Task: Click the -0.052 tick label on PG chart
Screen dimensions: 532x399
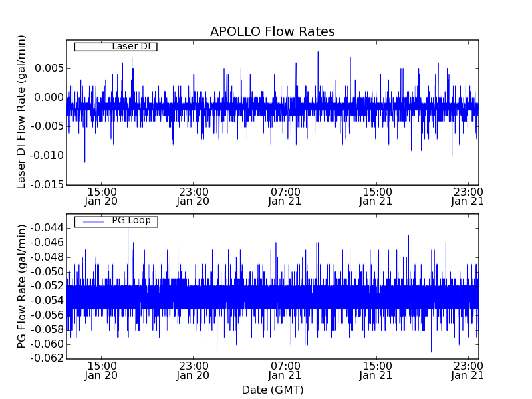Action: click(47, 286)
